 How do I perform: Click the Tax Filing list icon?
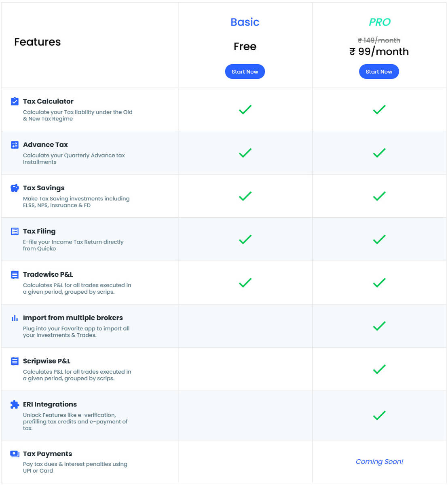point(15,231)
